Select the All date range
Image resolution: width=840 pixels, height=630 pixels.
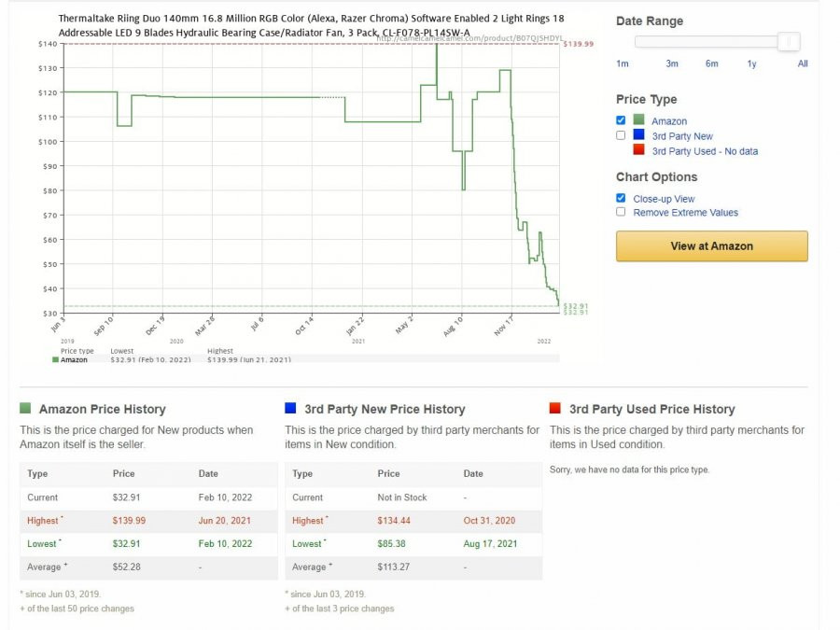803,63
